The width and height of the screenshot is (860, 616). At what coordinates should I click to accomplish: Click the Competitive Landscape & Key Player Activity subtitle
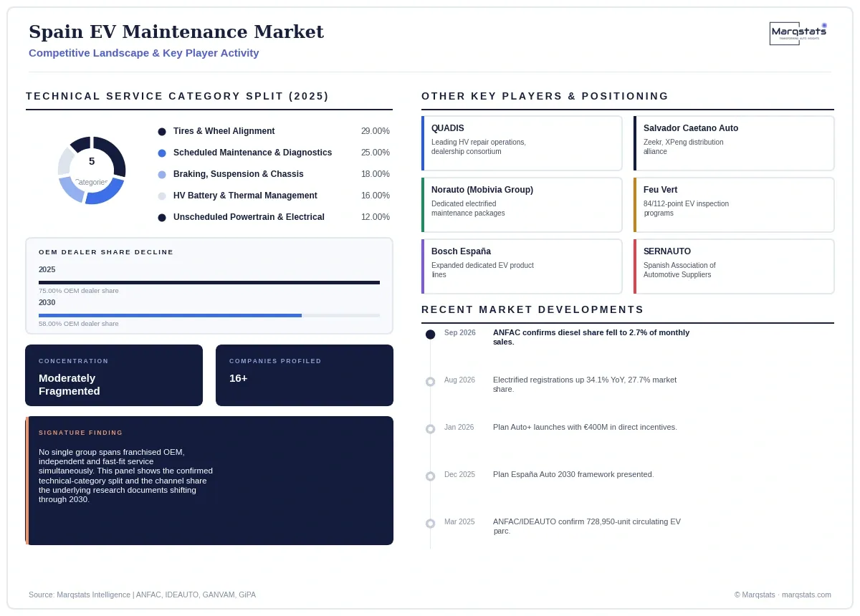pos(144,53)
